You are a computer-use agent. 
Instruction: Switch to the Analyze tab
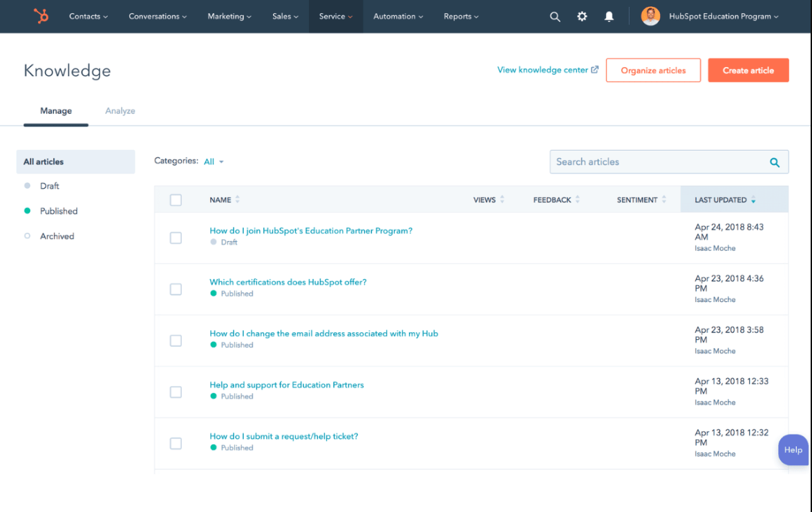[120, 111]
